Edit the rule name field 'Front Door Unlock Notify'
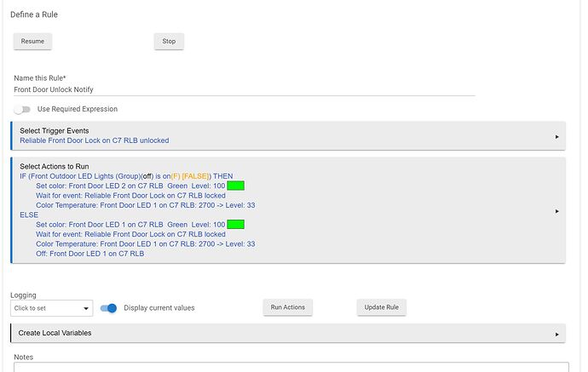Image resolution: width=588 pixels, height=372 pixels. point(245,89)
